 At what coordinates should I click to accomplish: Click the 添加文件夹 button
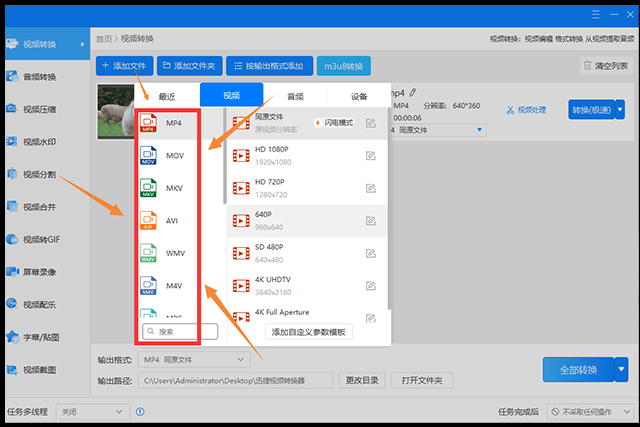pos(190,66)
